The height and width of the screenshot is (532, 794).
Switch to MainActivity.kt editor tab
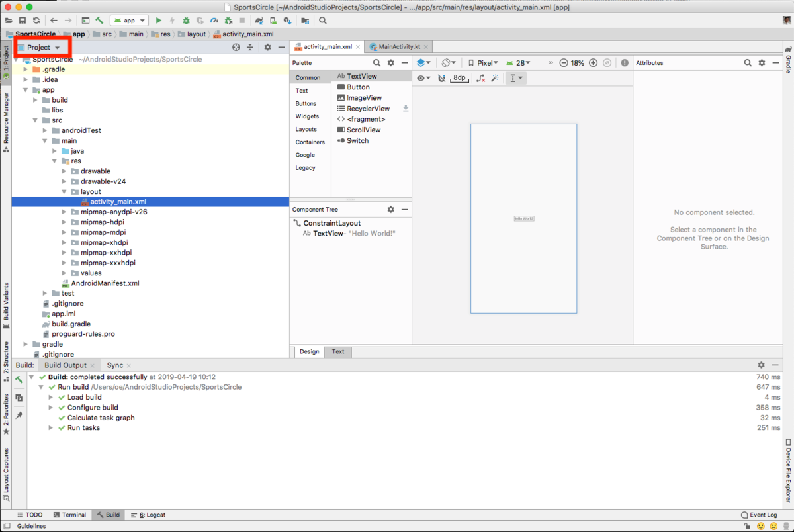click(398, 47)
